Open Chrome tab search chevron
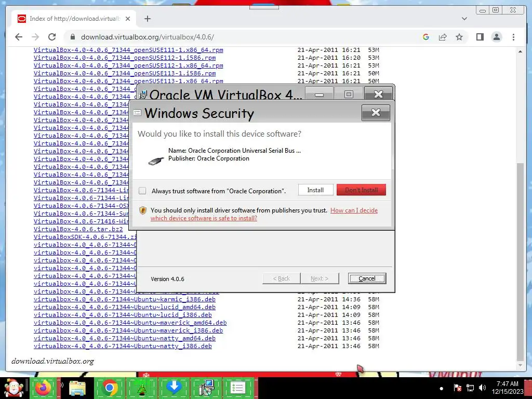This screenshot has width=532, height=399. (464, 19)
